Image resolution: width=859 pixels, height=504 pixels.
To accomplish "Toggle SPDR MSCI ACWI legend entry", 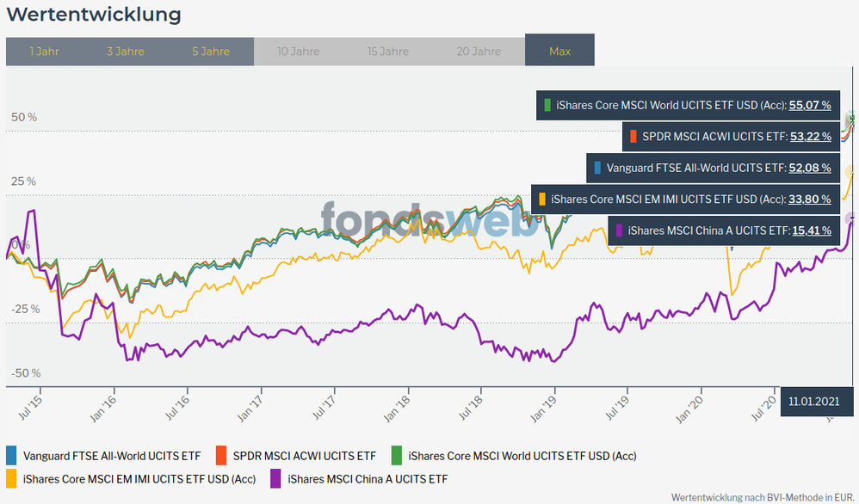I will (304, 455).
